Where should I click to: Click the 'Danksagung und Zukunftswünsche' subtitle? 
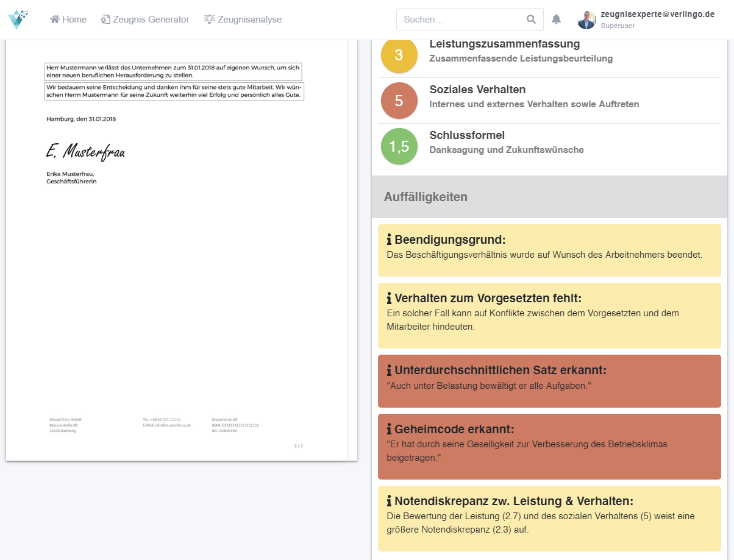point(507,150)
